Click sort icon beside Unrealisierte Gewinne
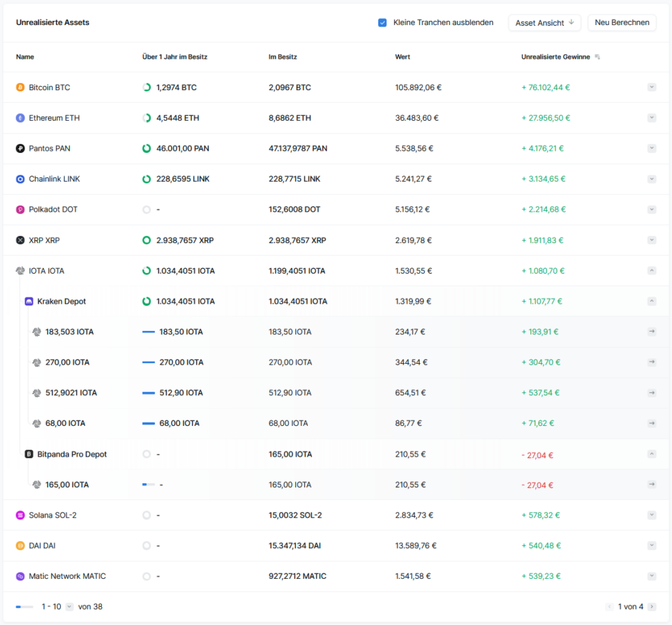This screenshot has width=672, height=625. pyautogui.click(x=597, y=57)
